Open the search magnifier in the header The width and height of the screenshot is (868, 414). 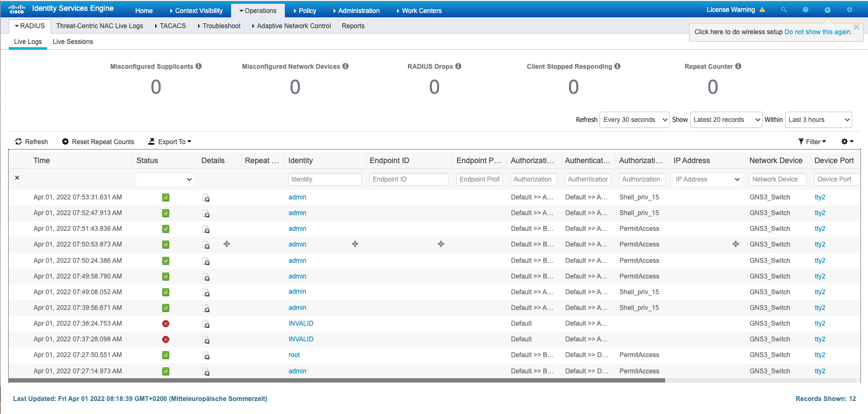tap(784, 10)
